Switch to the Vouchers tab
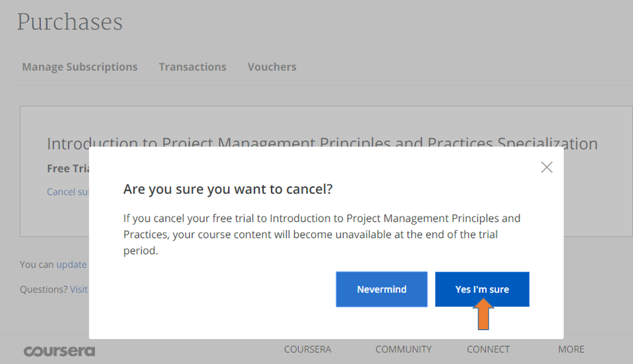This screenshot has height=364, width=633. [x=272, y=67]
